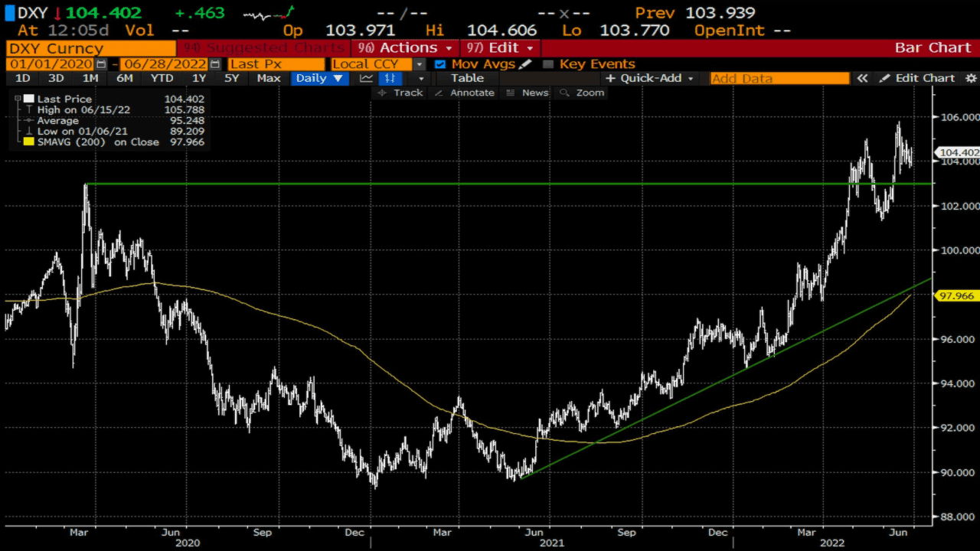Screen dimensions: 980x551
Task: Activate the Track crosshair tool
Action: tap(400, 93)
